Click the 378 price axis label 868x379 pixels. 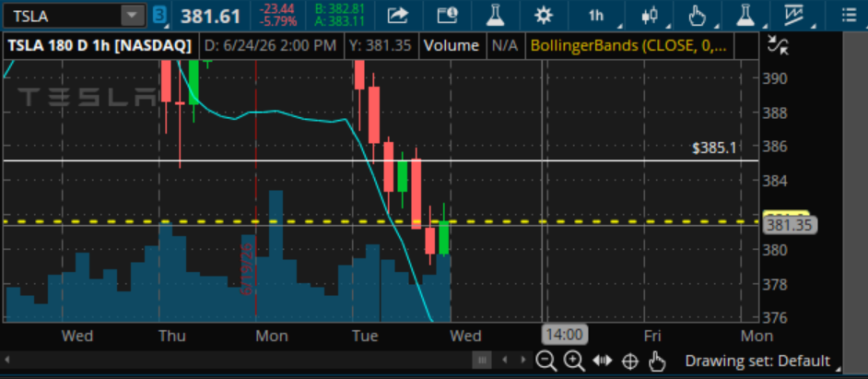[x=775, y=285]
